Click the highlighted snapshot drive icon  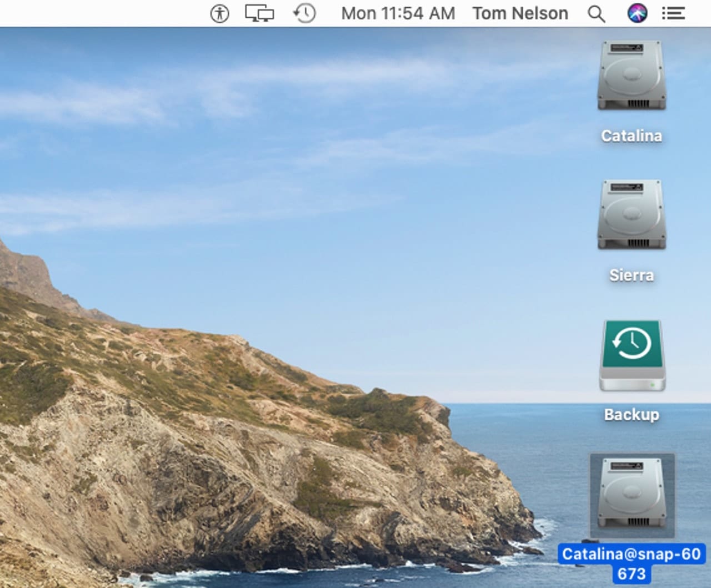(x=632, y=494)
